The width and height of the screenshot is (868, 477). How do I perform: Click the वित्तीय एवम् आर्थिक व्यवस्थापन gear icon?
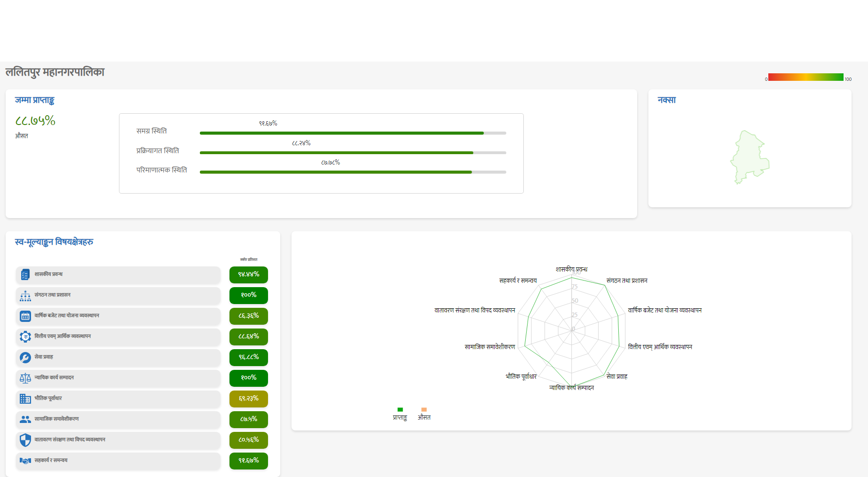25,336
